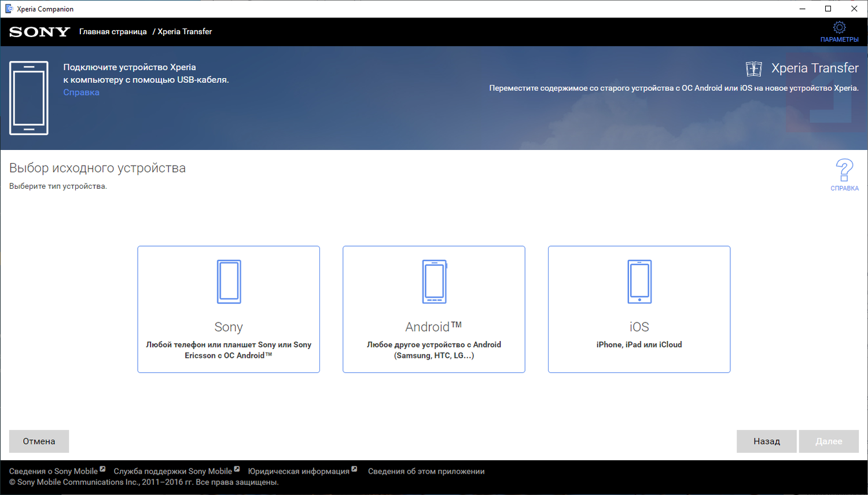Image resolution: width=868 pixels, height=495 pixels.
Task: Click the Xperia Transfer logo icon in the banner
Action: click(753, 69)
